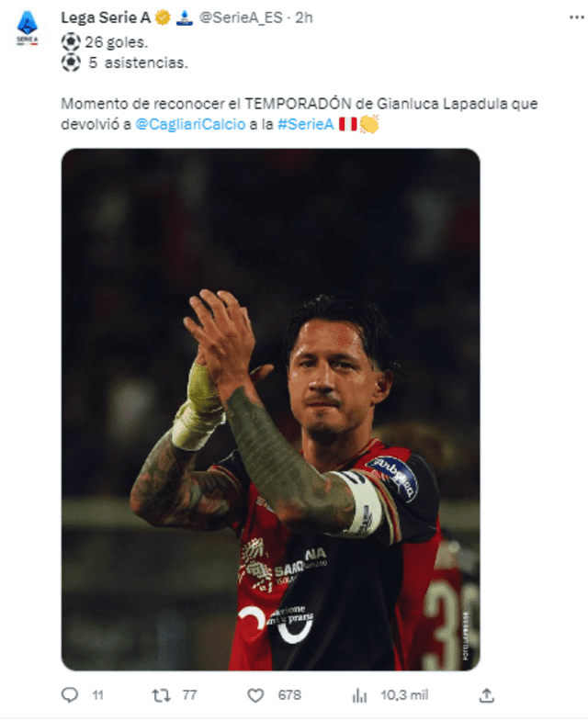Viewport: 588px width, 721px height.
Task: Open the @SerieA_ES handle
Action: tap(241, 17)
